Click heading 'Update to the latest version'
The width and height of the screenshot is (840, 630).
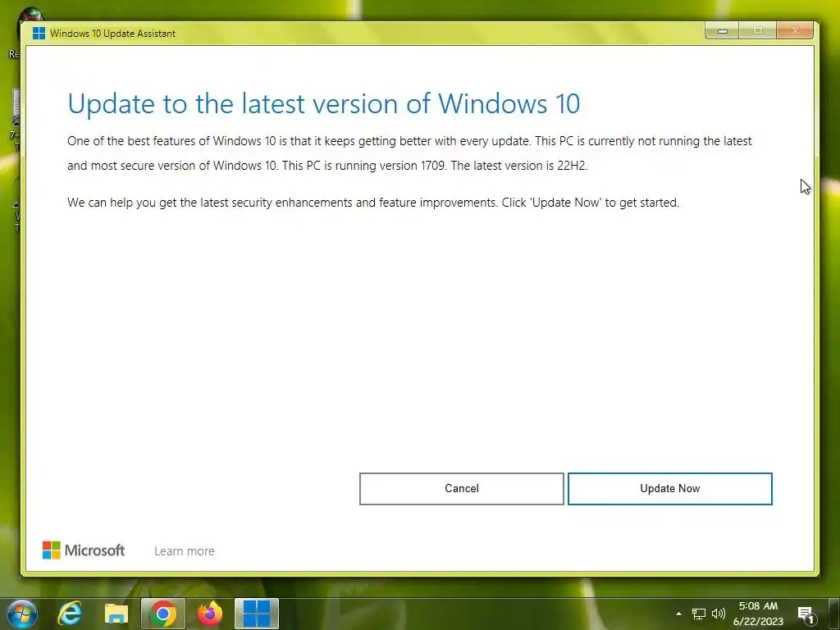[323, 103]
